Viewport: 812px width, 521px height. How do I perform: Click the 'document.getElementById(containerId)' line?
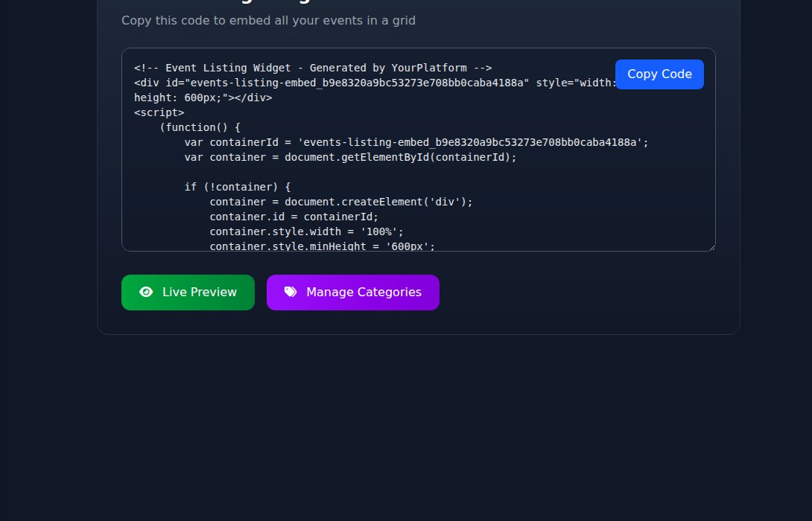click(351, 157)
